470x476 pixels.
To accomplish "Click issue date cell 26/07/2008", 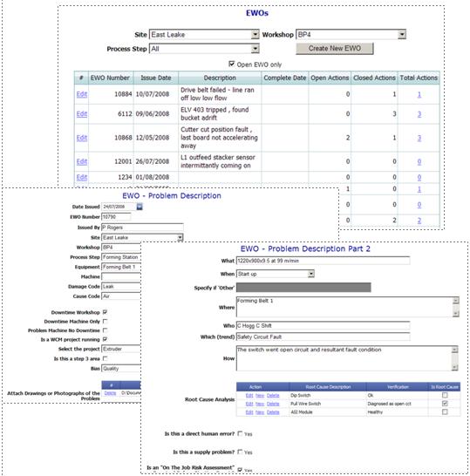I will point(152,161).
